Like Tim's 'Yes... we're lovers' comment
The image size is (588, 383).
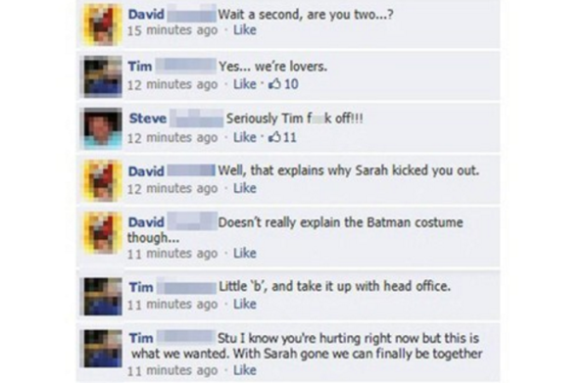click(x=245, y=84)
